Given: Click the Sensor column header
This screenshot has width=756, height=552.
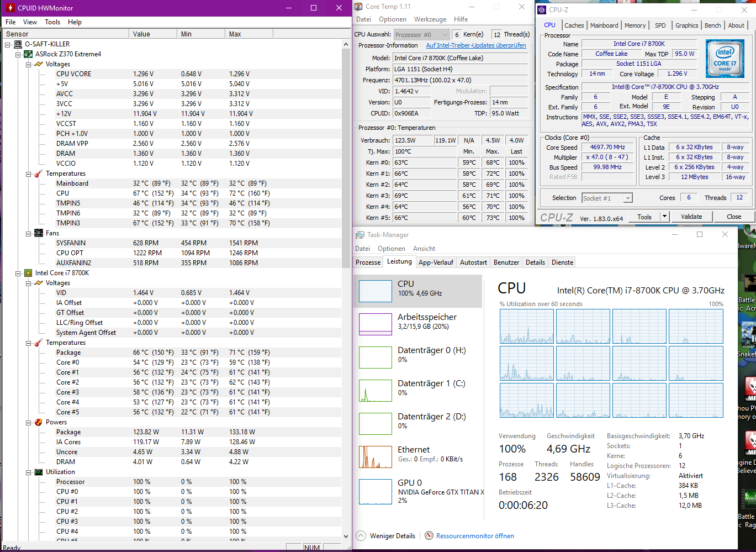Looking at the screenshot, I should 65,34.
